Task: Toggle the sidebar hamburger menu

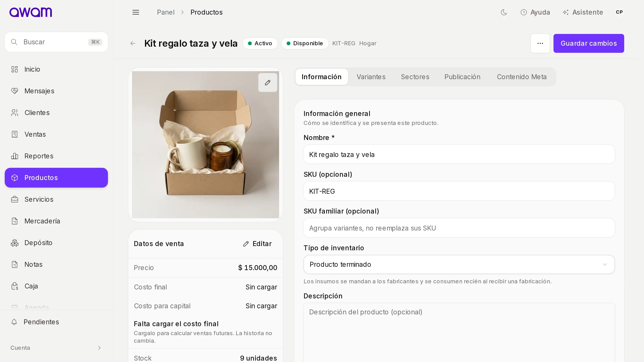Action: point(136,12)
